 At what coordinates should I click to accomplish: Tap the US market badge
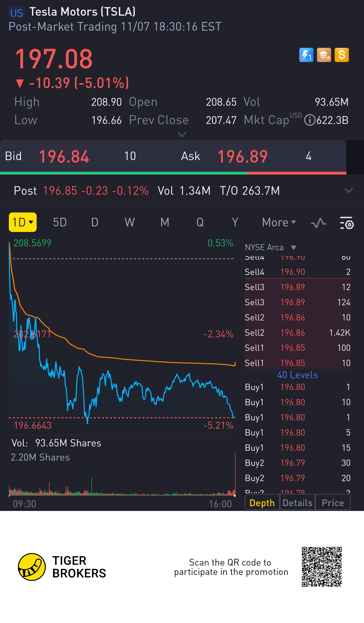tap(17, 13)
